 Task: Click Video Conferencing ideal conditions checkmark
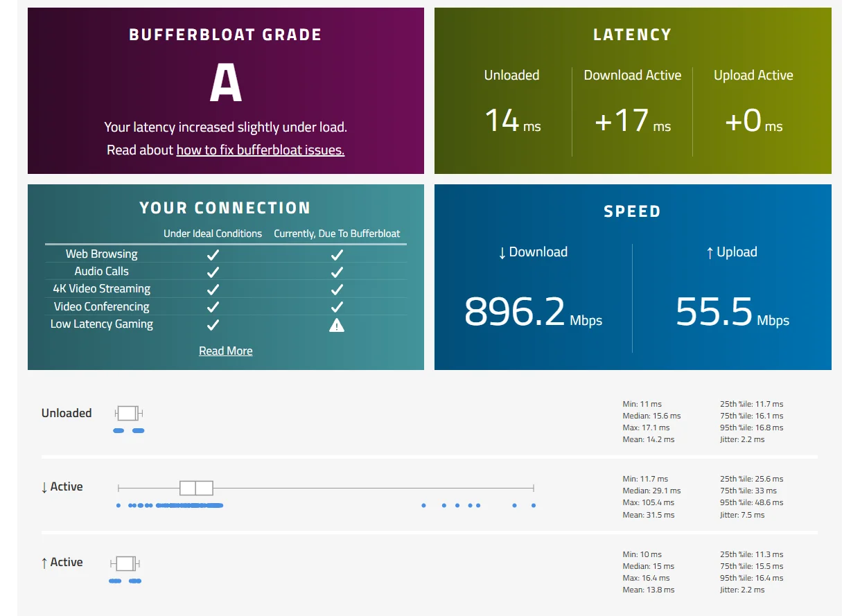pos(213,307)
